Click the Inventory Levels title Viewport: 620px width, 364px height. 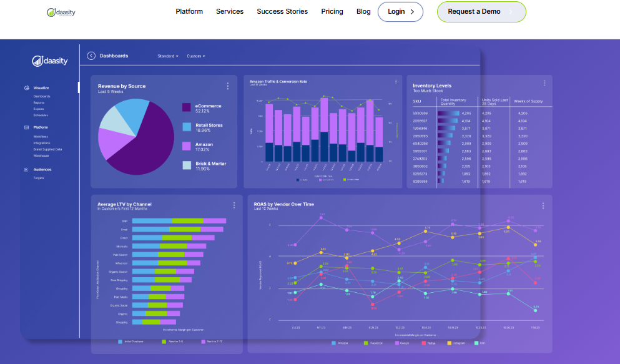432,86
